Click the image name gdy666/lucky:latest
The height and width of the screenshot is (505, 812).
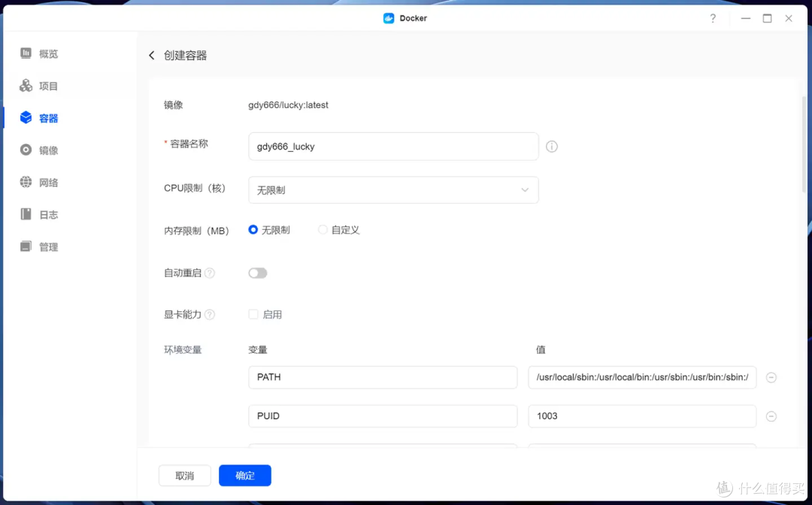(x=289, y=105)
